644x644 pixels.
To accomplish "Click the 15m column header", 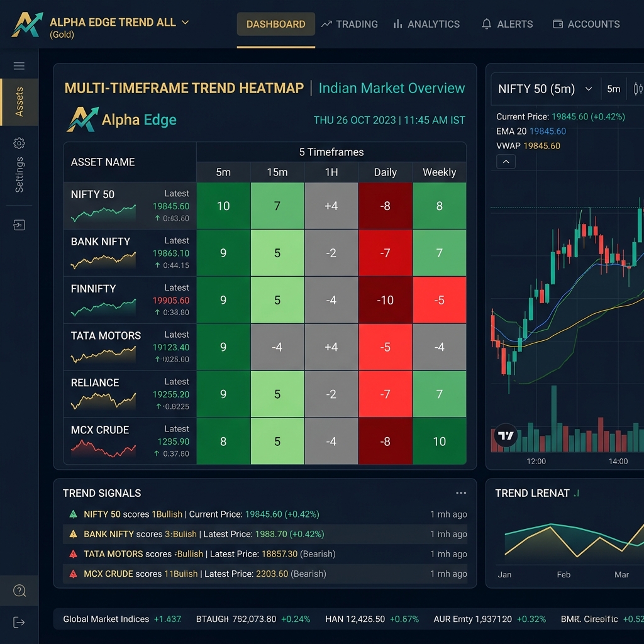I will 277,172.
